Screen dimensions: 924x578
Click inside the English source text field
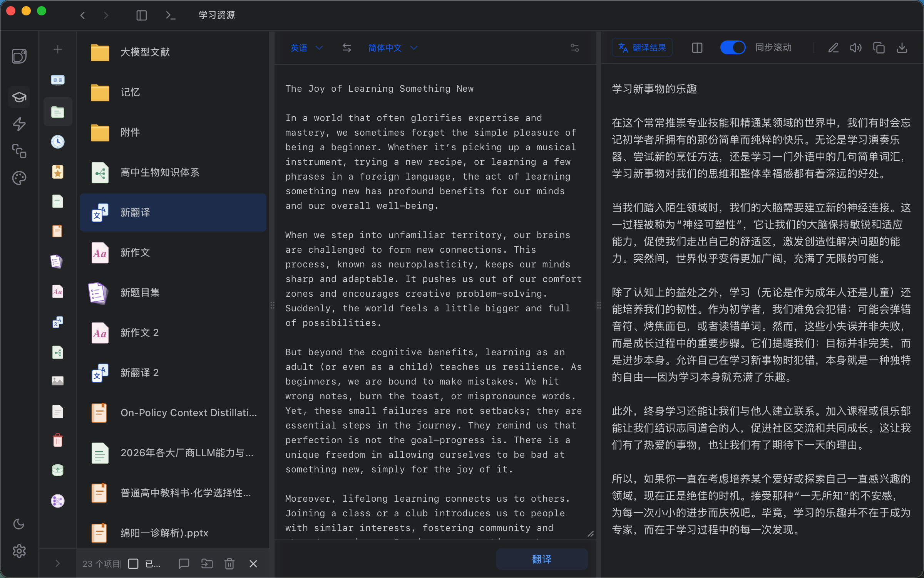coord(435,302)
